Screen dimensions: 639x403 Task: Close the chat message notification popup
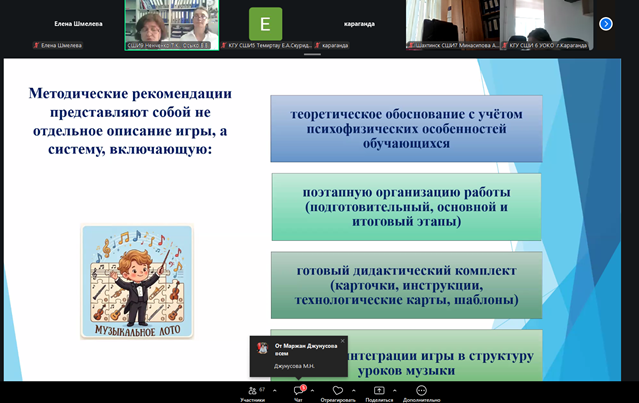342,342
